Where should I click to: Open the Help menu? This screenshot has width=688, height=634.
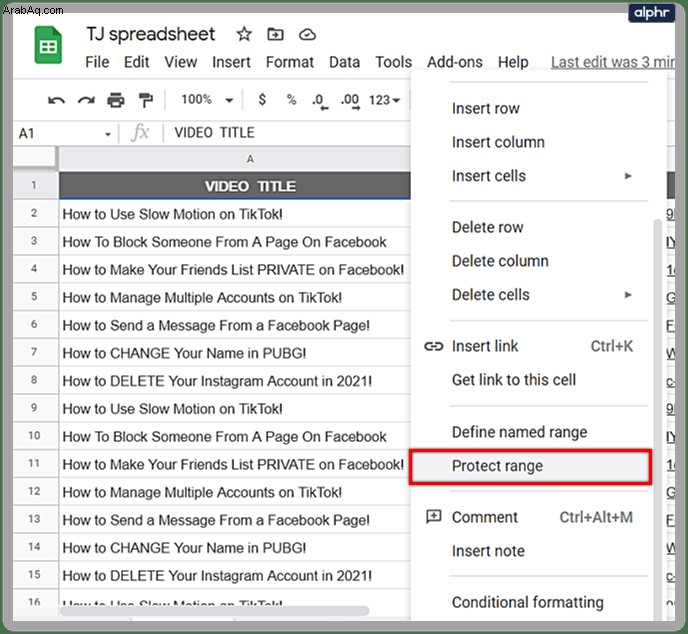[x=513, y=62]
